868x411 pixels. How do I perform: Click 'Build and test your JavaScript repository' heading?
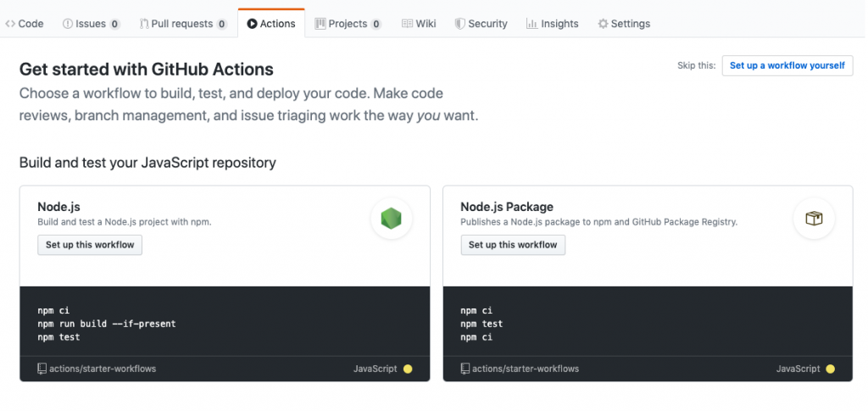(x=147, y=163)
